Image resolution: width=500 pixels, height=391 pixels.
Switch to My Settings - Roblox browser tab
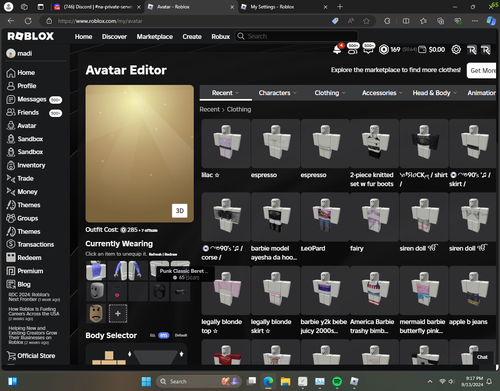coord(285,7)
